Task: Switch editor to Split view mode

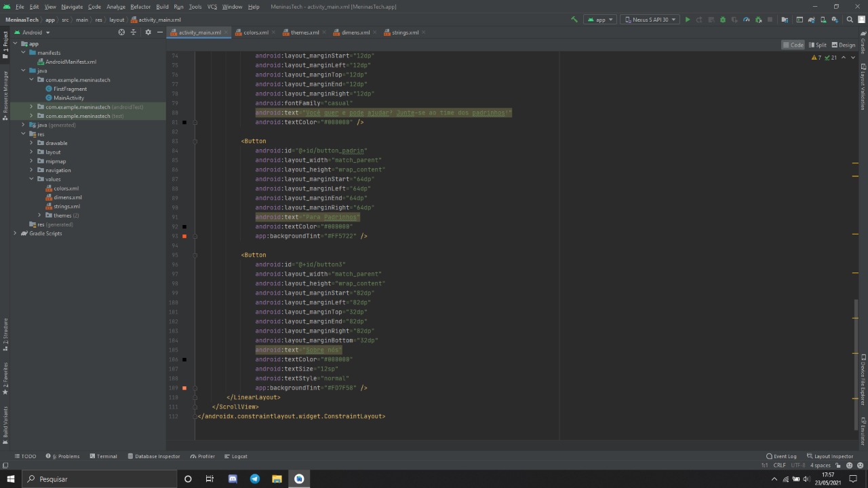Action: [817, 45]
